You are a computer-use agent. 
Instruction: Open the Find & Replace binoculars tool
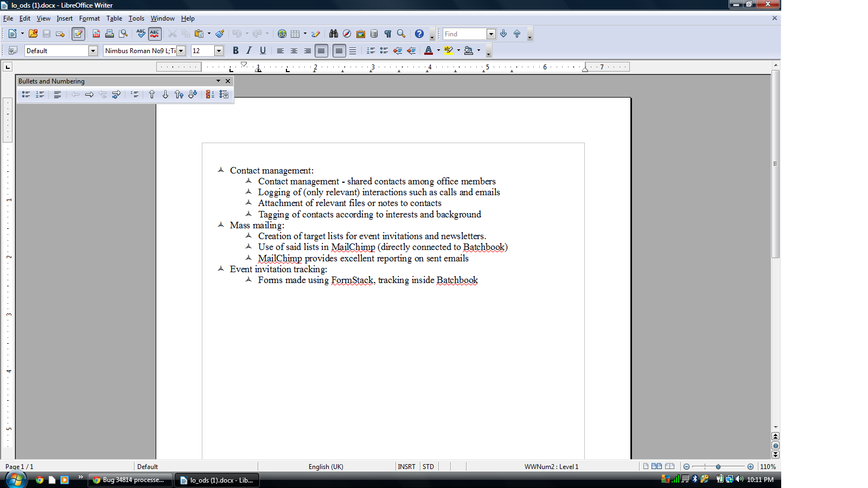[x=333, y=34]
